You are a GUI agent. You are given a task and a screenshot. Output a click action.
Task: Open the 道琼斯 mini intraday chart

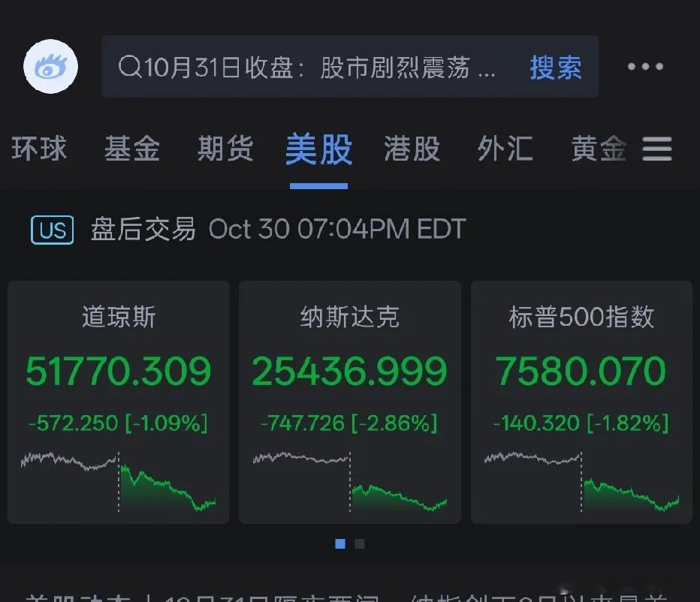point(119,482)
